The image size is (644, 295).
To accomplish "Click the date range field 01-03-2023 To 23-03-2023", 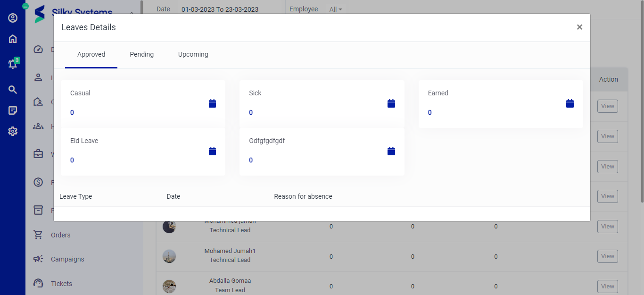I will [x=220, y=9].
